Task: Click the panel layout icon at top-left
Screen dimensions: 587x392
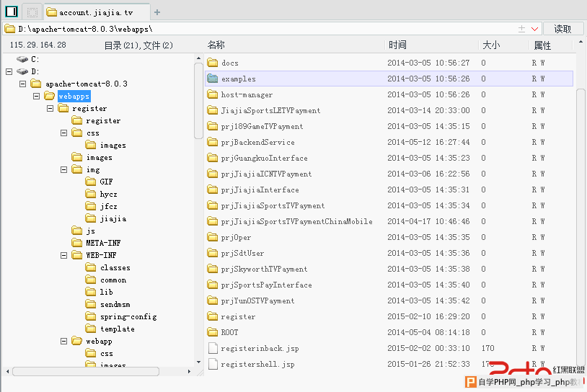Action: [11, 12]
